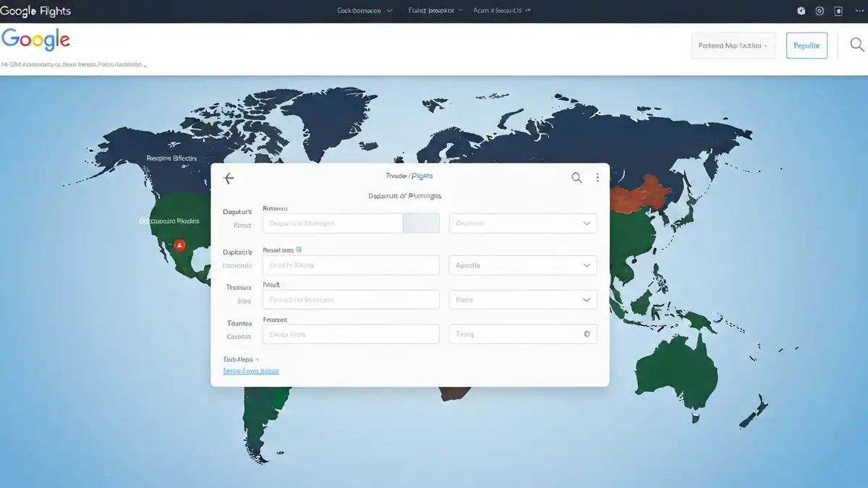Click the colorful Google logo
The height and width of the screenshot is (488, 868).
coord(35,39)
